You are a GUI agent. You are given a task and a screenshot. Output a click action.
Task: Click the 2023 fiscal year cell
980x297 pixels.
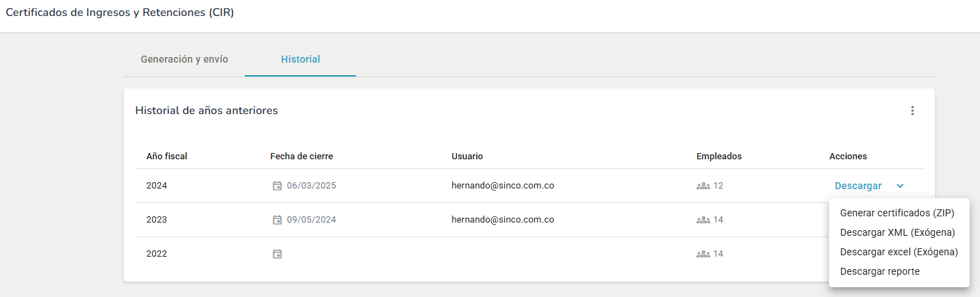[156, 220]
